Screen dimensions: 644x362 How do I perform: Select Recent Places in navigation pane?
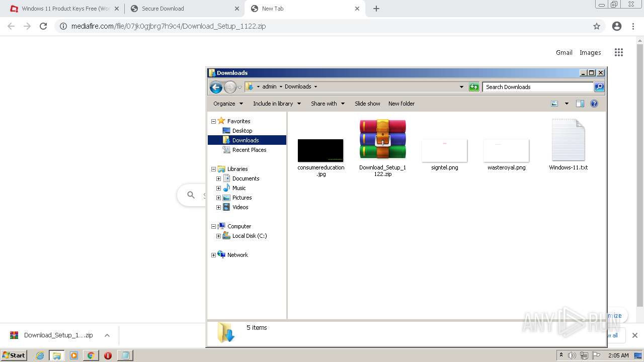(x=249, y=150)
